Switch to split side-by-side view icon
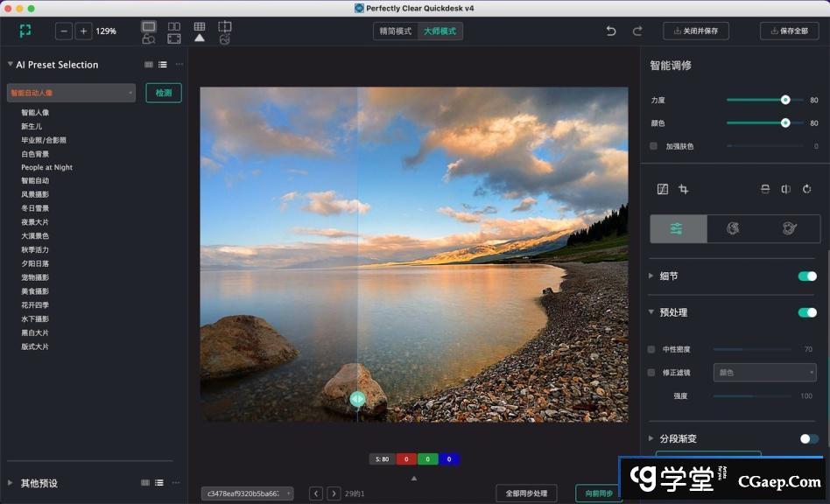Image resolution: width=830 pixels, height=504 pixels. [174, 27]
